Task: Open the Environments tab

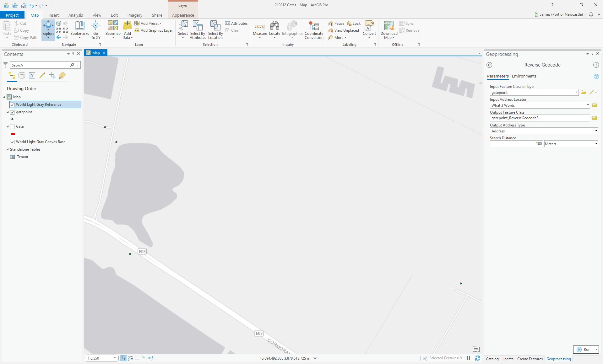Action: [524, 76]
